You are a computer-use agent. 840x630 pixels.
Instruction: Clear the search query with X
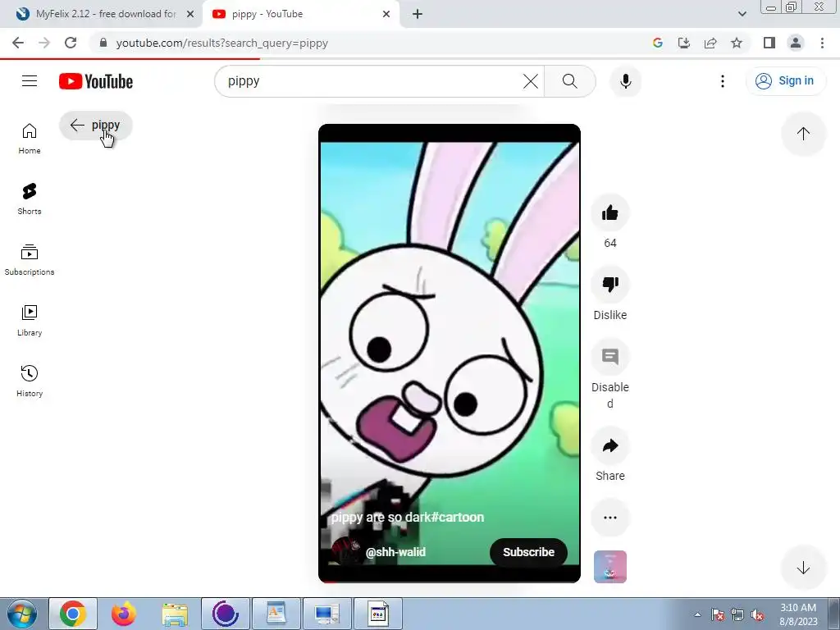tap(531, 81)
